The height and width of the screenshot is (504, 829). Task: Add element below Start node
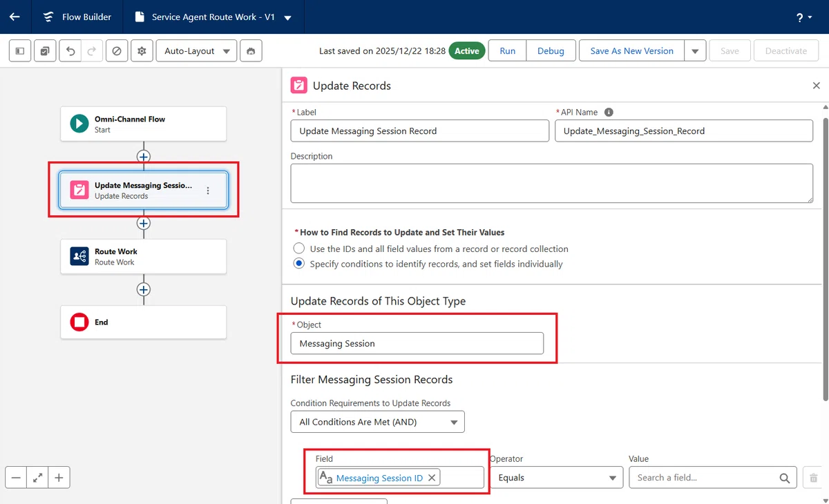click(x=143, y=157)
